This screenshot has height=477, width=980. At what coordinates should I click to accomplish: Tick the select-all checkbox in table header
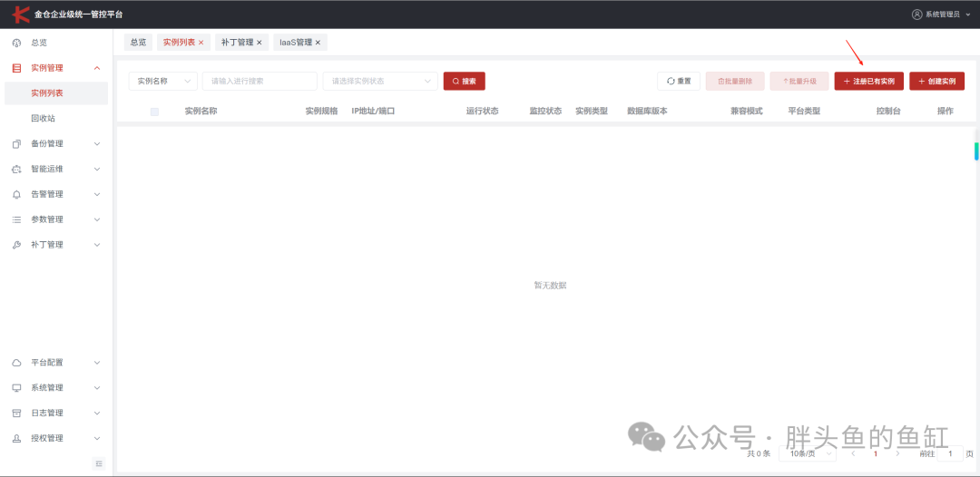click(154, 112)
